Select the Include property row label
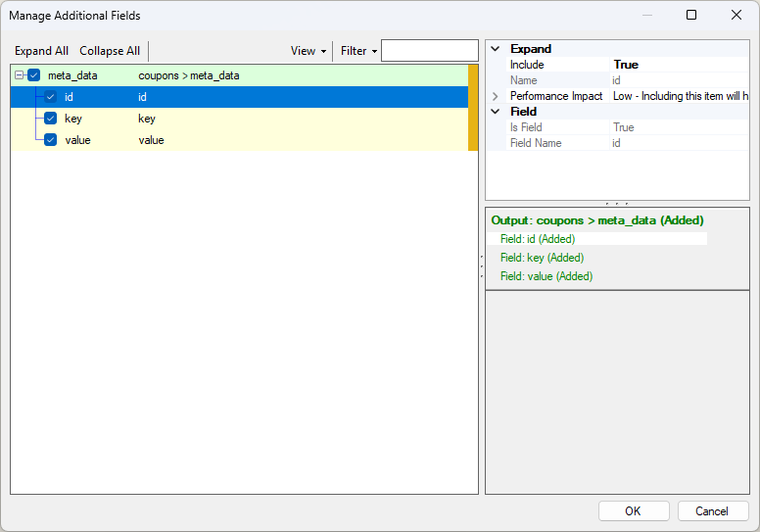This screenshot has width=760, height=532. (x=527, y=65)
